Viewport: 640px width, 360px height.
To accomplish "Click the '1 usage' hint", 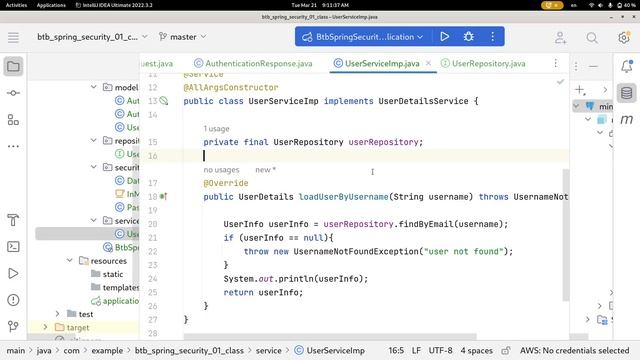I will 216,129.
